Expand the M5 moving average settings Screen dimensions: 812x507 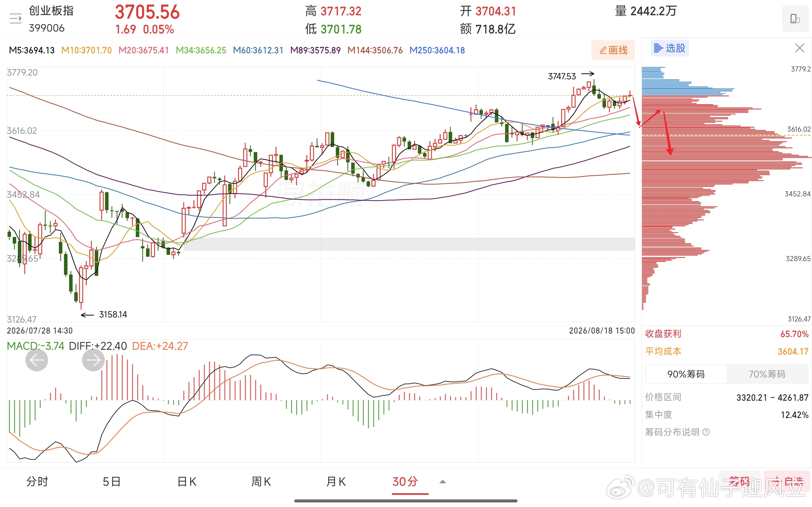click(x=32, y=50)
